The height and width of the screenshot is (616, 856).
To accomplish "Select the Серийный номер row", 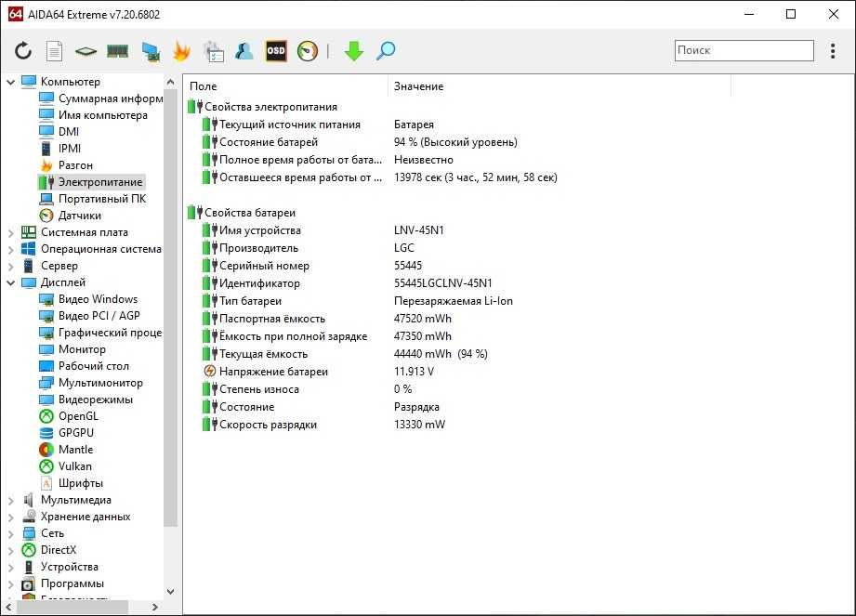I will pyautogui.click(x=311, y=266).
